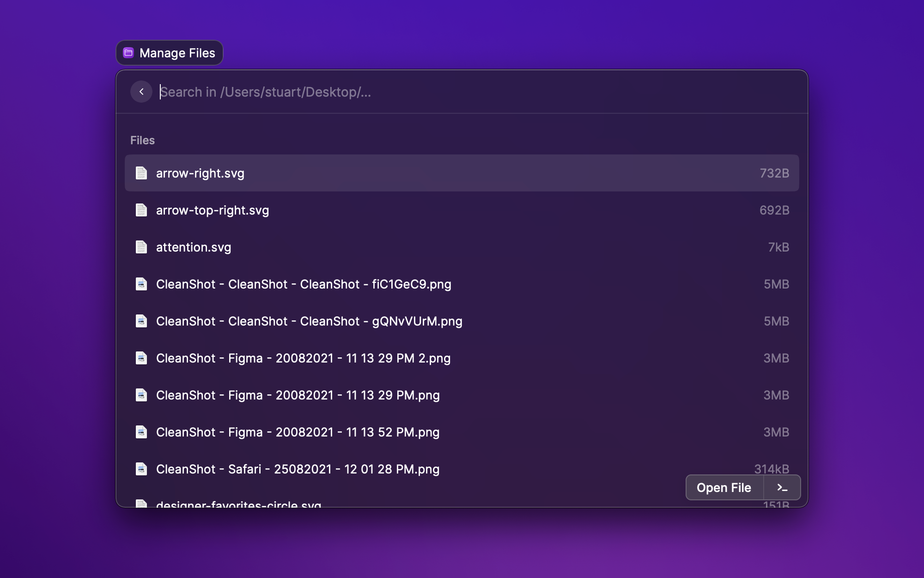Select the Figma 11 13 52 PM.png file
The width and height of the screenshot is (924, 578).
[x=461, y=432]
